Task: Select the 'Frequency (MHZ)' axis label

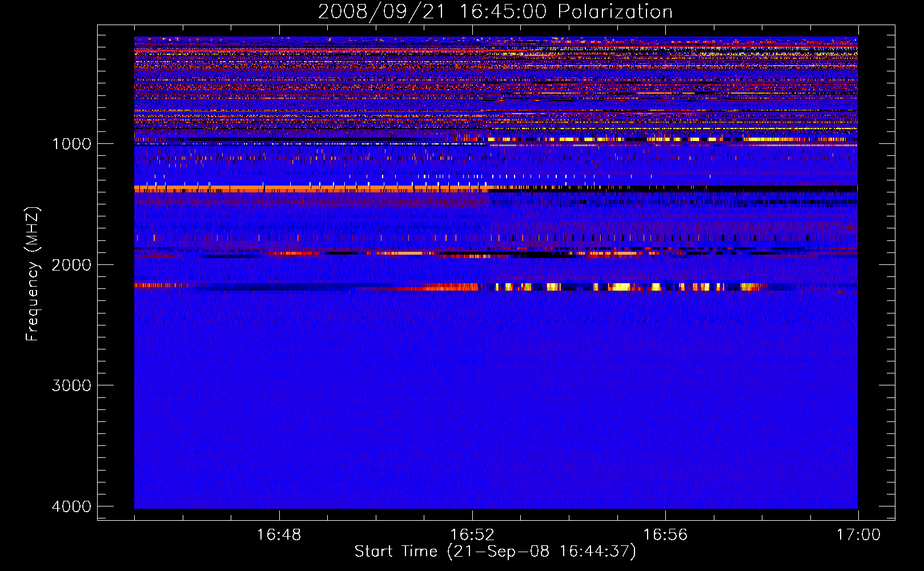Action: point(33,274)
